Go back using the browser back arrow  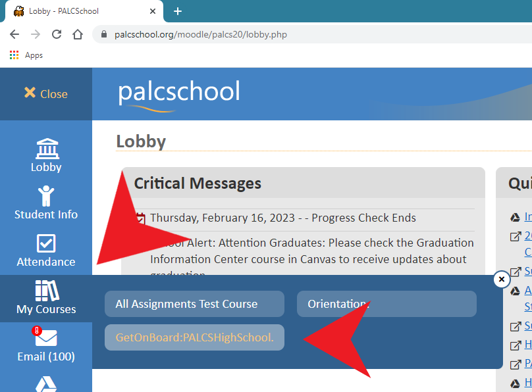(14, 34)
